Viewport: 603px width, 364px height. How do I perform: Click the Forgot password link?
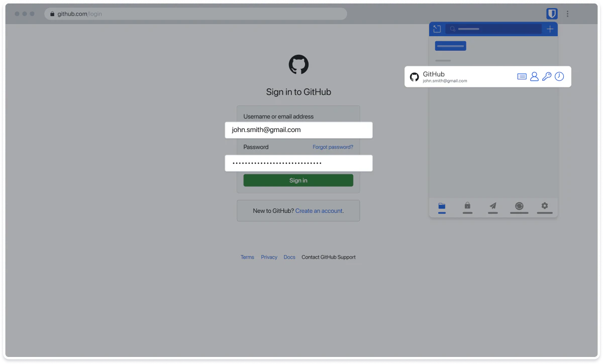click(333, 147)
